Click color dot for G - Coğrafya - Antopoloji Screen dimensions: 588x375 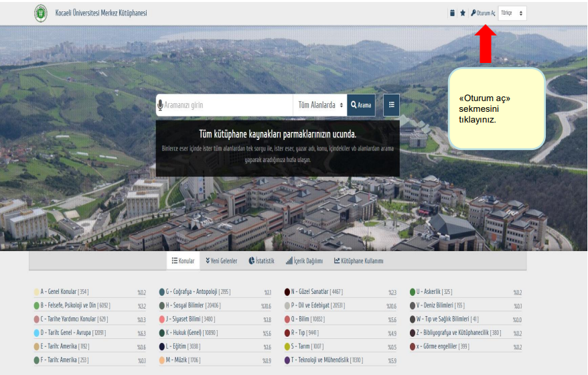click(x=161, y=292)
